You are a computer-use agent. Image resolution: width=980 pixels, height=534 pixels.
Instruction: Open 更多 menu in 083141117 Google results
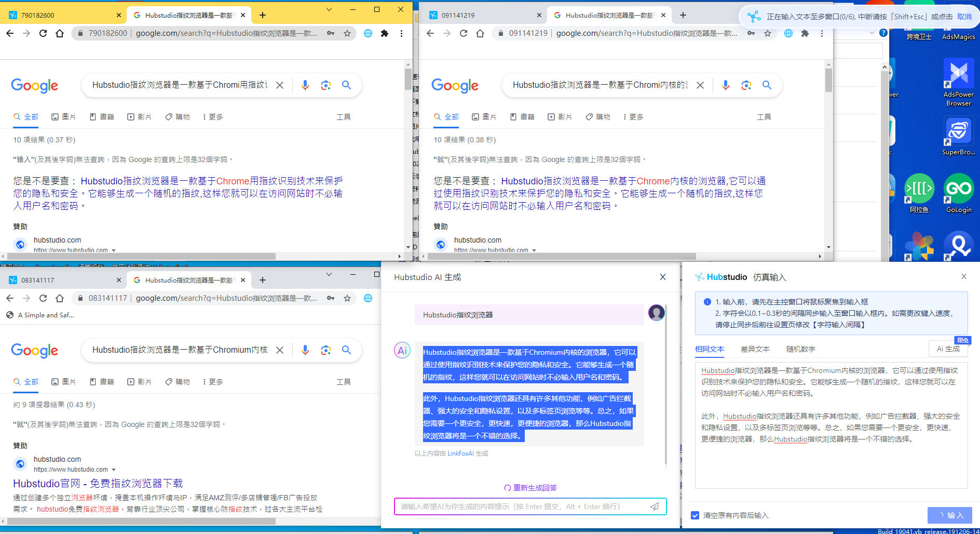click(213, 382)
